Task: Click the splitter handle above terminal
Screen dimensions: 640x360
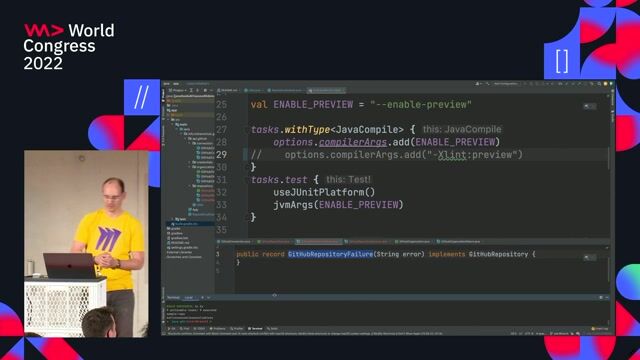Action: point(274,295)
